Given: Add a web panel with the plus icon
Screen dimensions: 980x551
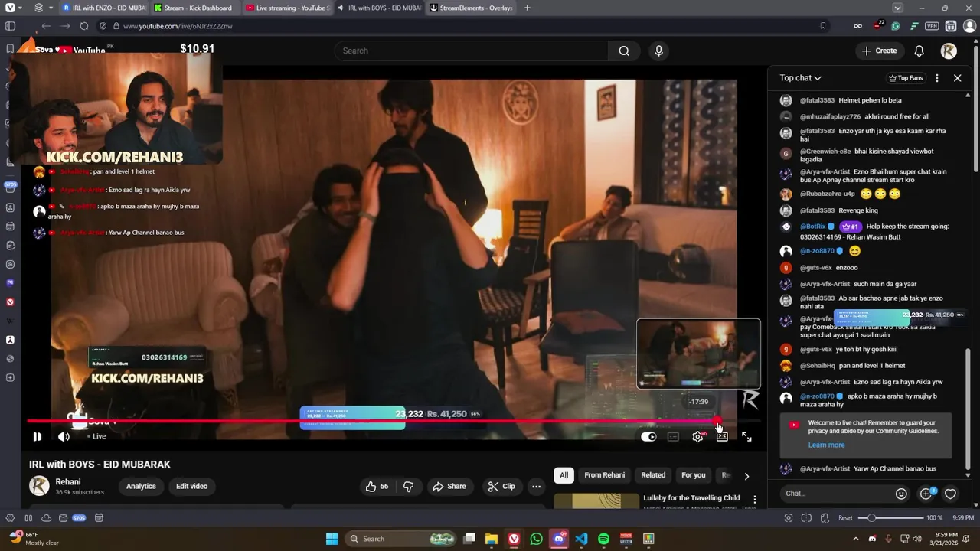Looking at the screenshot, I should click(10, 378).
